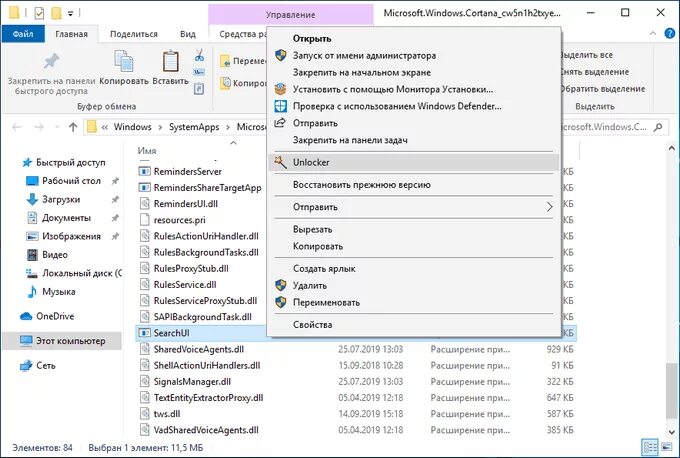Select Быстрый доступ in the navigation pane
The height and width of the screenshot is (458, 680).
click(x=71, y=163)
